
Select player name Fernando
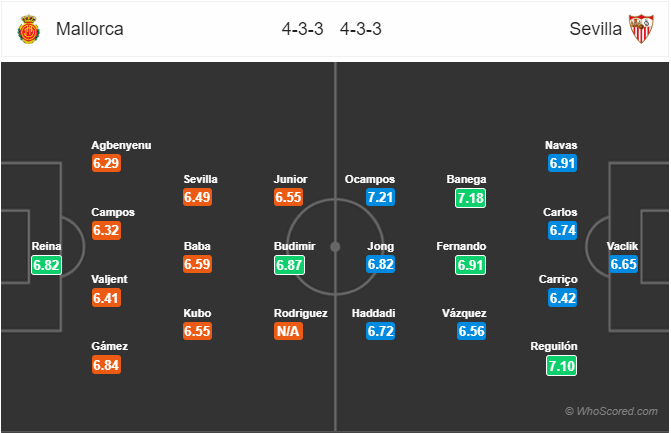461,246
